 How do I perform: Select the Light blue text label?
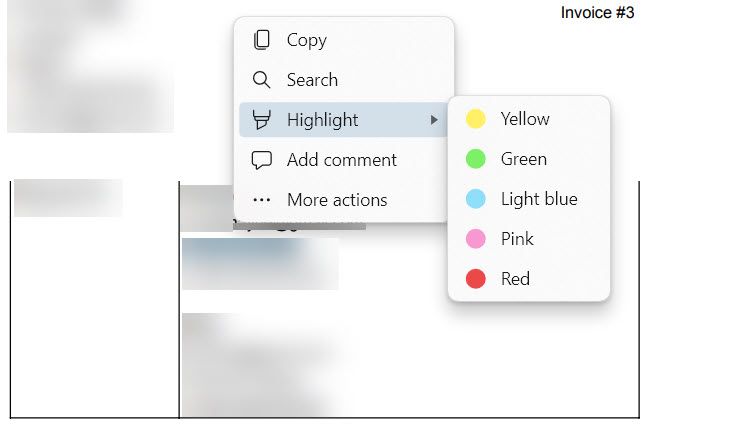539,199
